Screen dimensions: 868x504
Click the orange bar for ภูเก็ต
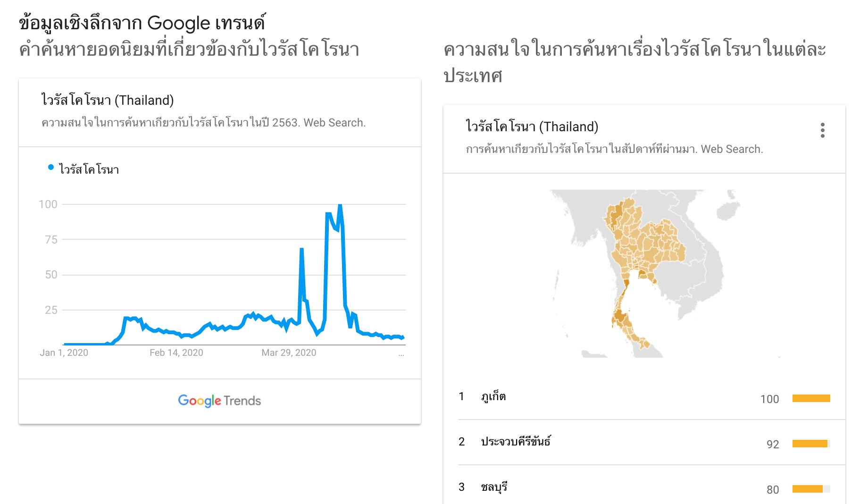(x=811, y=398)
